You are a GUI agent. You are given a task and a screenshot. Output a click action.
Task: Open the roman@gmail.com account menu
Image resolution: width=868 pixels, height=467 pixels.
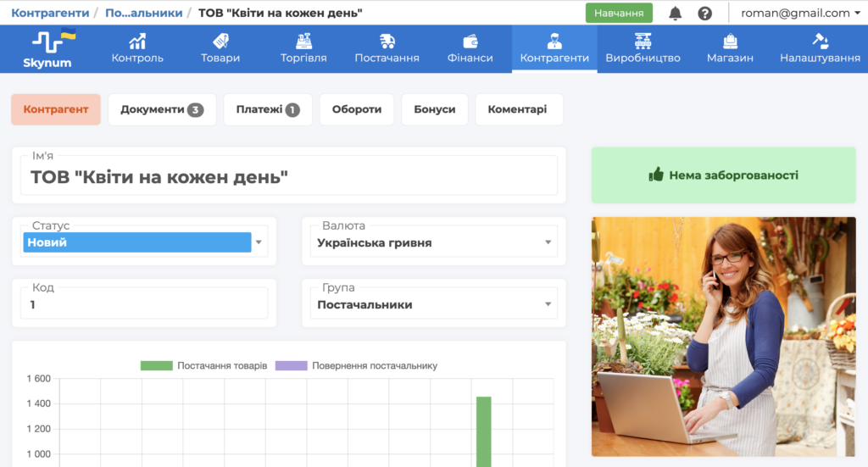[800, 14]
